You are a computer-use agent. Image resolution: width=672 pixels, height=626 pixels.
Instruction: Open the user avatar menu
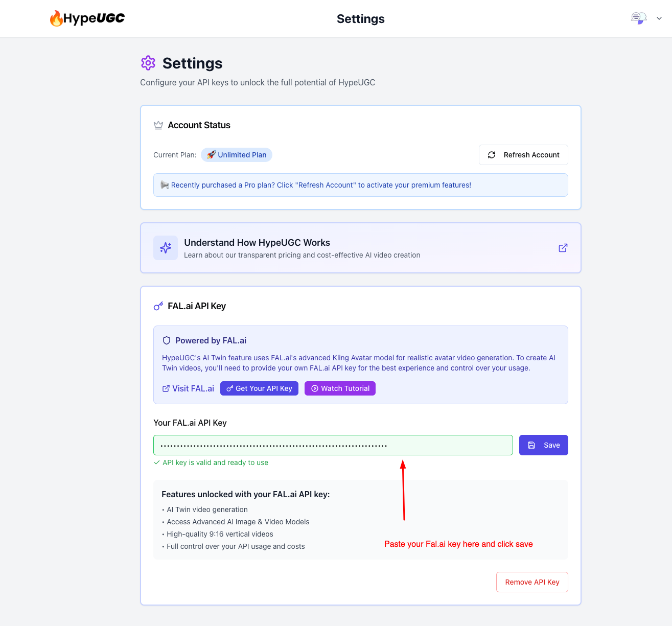point(639,18)
